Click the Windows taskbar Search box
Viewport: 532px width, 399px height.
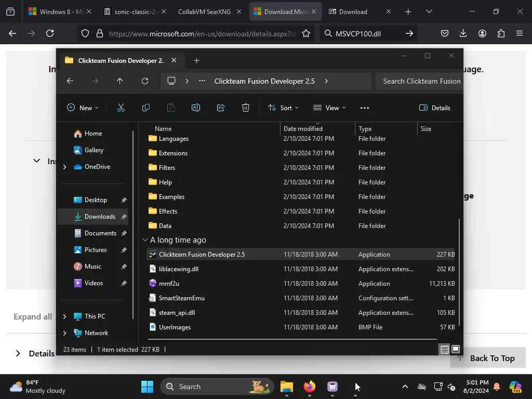(217, 387)
